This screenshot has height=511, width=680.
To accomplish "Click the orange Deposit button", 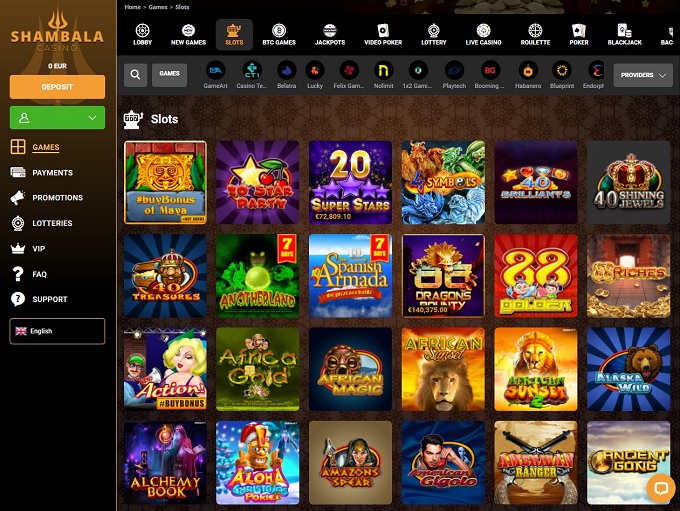I will click(x=57, y=87).
